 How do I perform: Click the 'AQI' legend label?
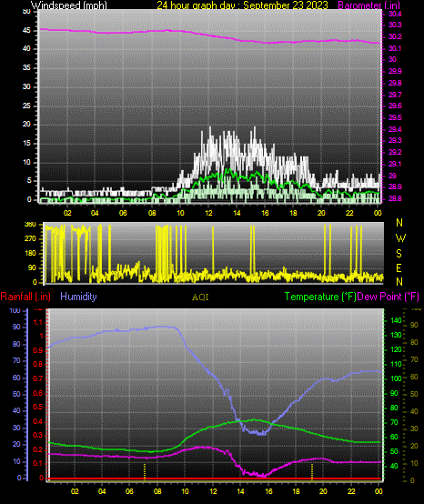(x=200, y=297)
